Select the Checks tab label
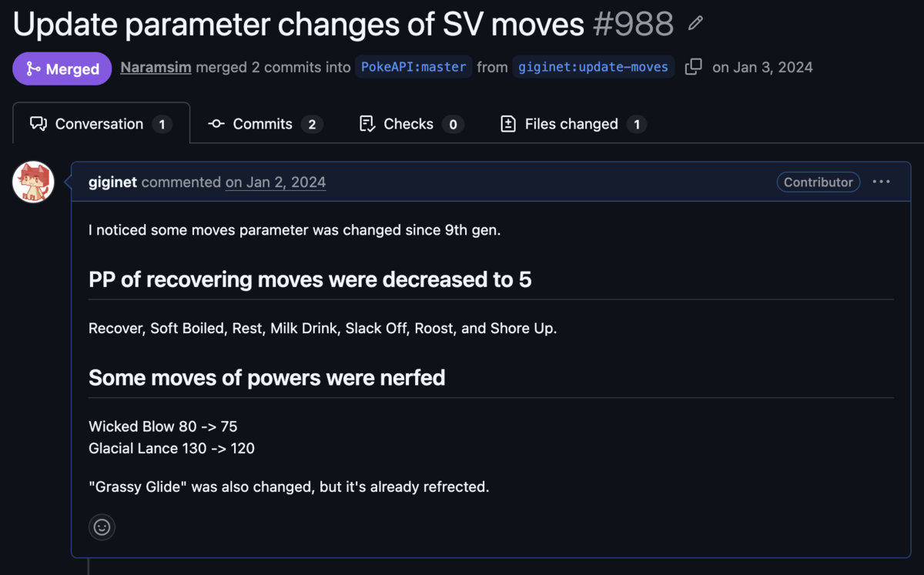924x575 pixels. tap(408, 124)
